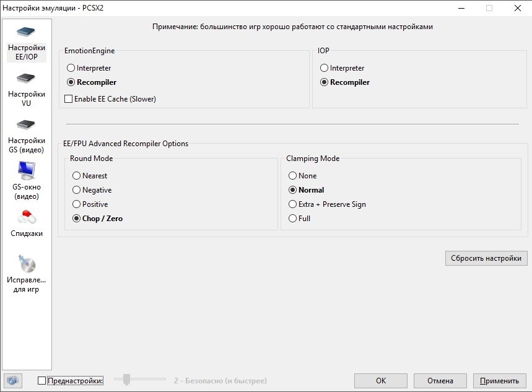The image size is (532, 392).
Task: Click the Применить button
Action: pos(499,381)
